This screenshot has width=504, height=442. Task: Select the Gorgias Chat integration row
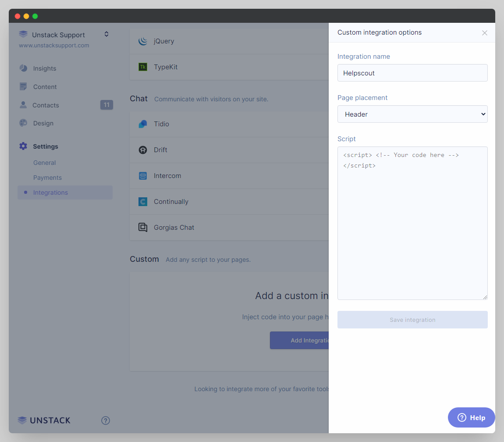(229, 228)
